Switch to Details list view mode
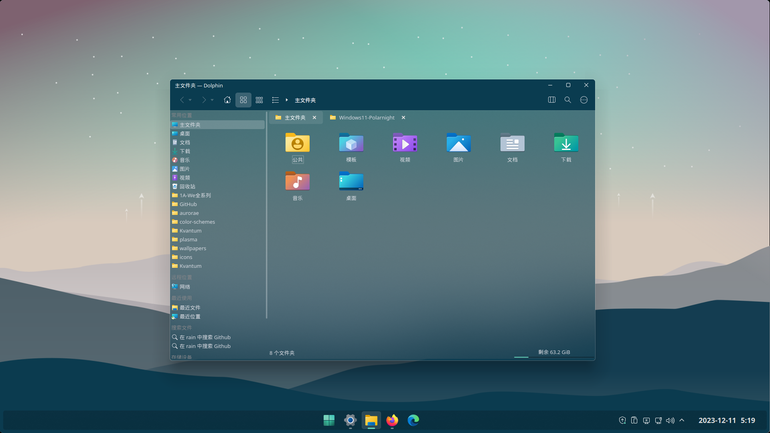 click(x=275, y=100)
